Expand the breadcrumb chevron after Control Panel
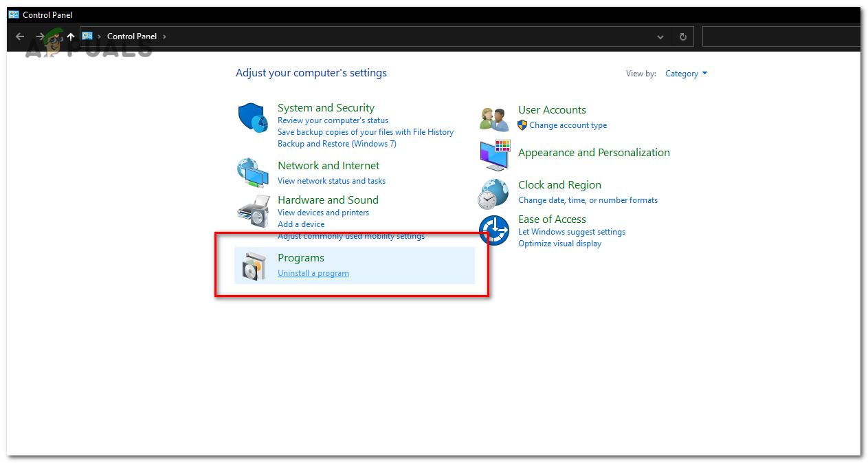 click(164, 36)
